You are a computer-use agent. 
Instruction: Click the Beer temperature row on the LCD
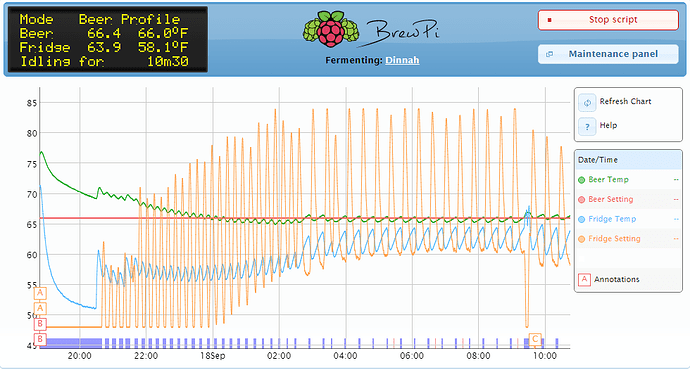click(x=104, y=33)
